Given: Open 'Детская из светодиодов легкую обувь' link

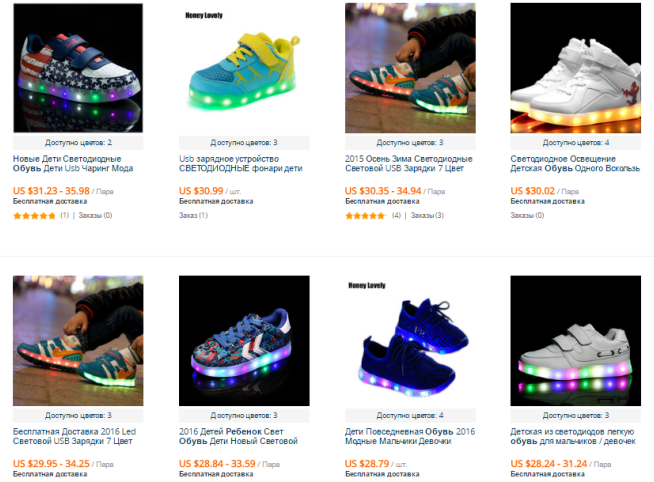Looking at the screenshot, I should 573,436.
